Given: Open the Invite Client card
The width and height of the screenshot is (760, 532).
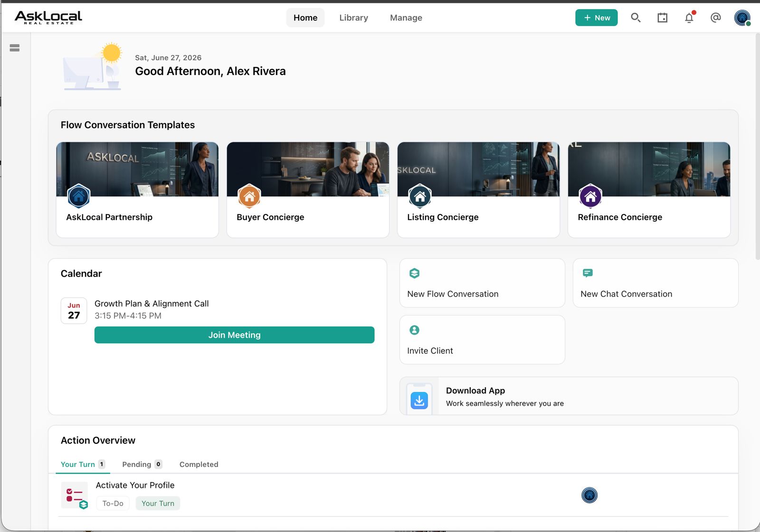Looking at the screenshot, I should pos(482,340).
